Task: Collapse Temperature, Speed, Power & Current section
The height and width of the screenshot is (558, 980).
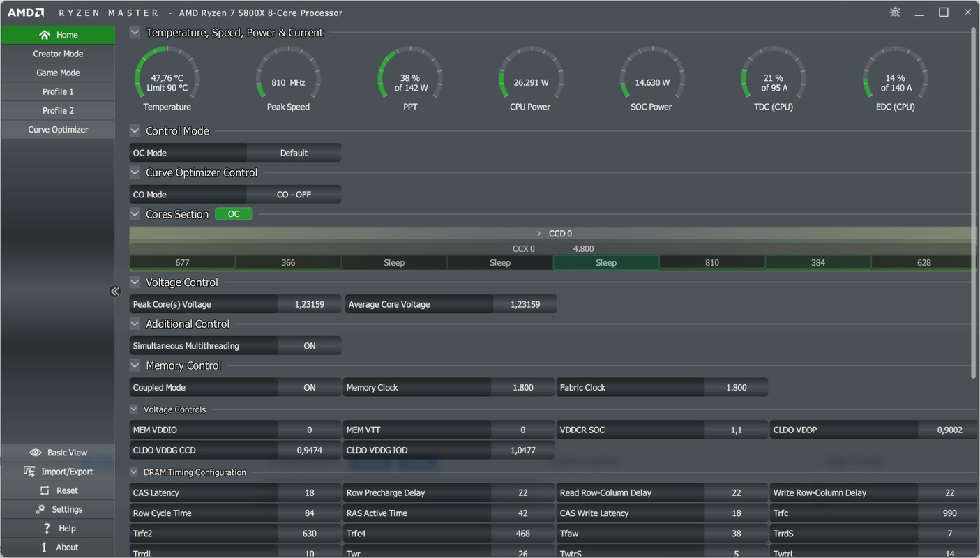Action: (x=135, y=32)
